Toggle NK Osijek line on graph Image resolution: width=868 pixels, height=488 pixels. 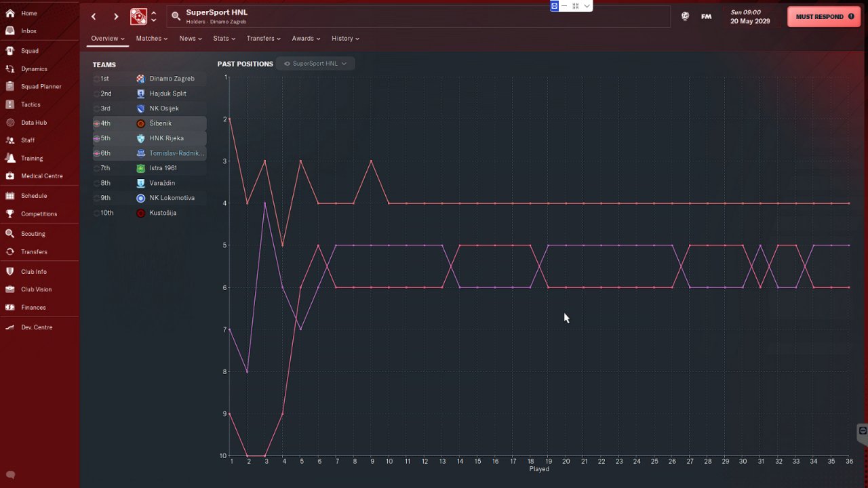point(96,108)
